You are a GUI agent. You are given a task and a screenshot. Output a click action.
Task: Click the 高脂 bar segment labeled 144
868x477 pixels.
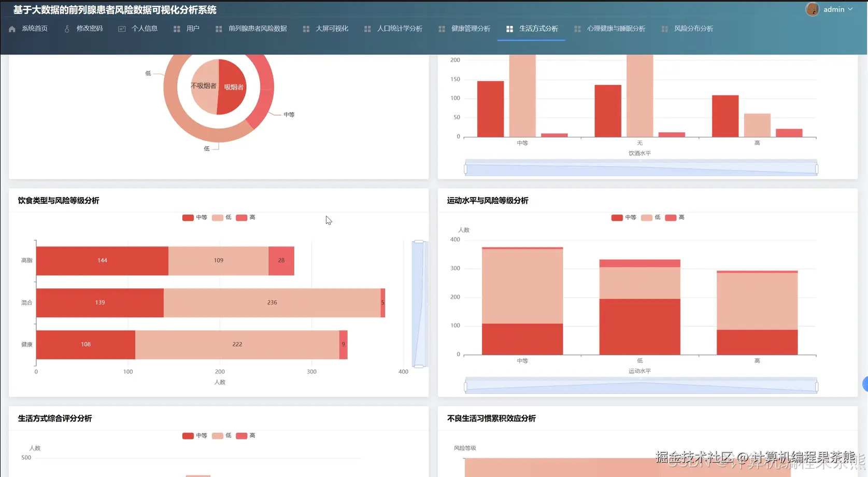[102, 261]
